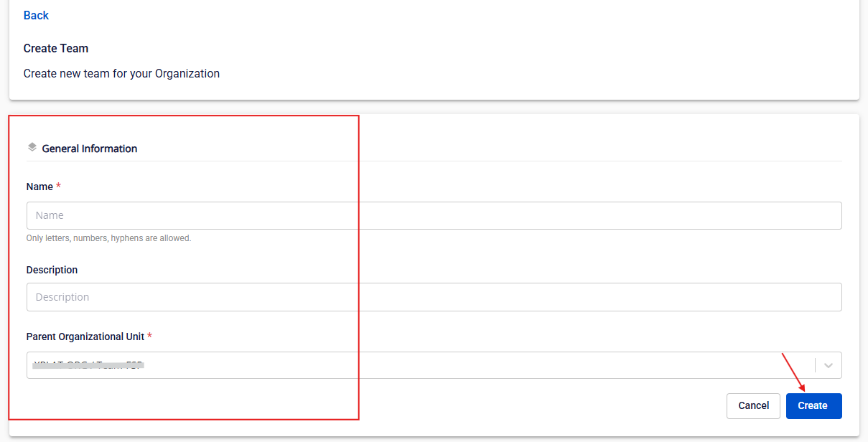Click the Parent Organizational Unit label
The height and width of the screenshot is (442, 868).
[85, 337]
